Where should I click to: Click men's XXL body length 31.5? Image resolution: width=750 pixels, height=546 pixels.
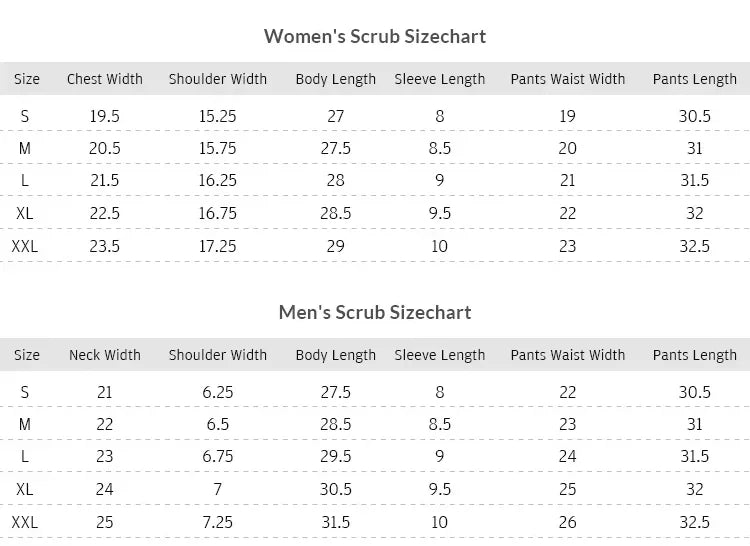pyautogui.click(x=336, y=522)
